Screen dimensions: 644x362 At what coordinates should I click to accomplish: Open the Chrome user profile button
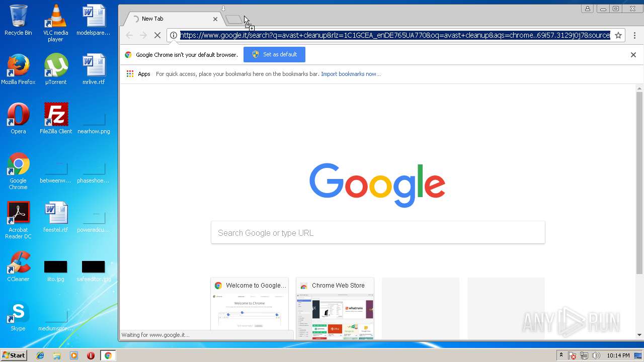587,9
